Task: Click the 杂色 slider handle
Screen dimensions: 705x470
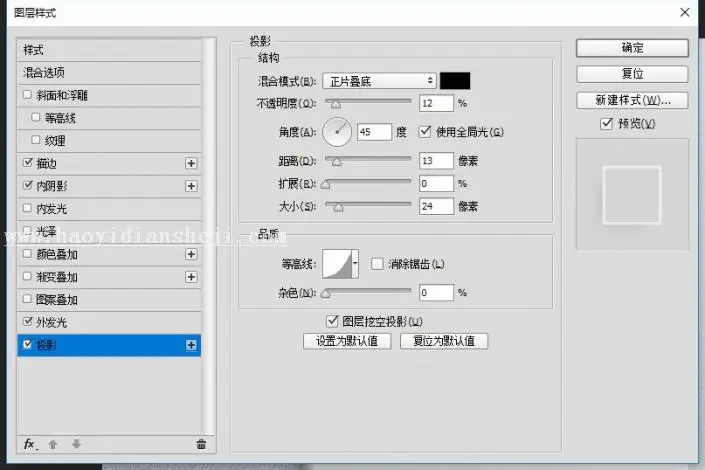Action: pyautogui.click(x=326, y=294)
